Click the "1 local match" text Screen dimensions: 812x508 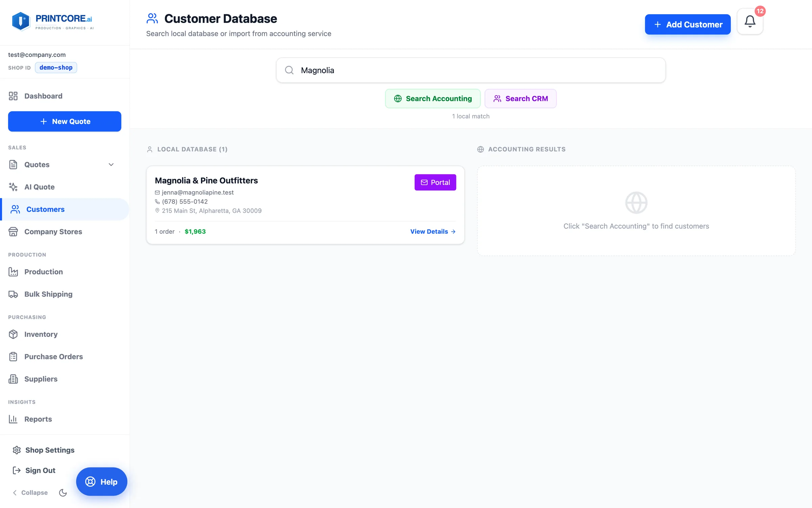[471, 116]
